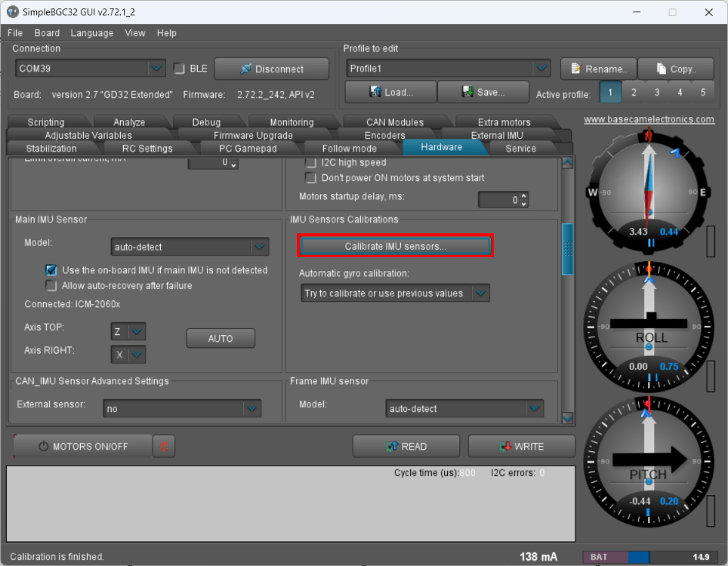Uncheck Use the on-board IMU option
728x566 pixels.
(51, 270)
